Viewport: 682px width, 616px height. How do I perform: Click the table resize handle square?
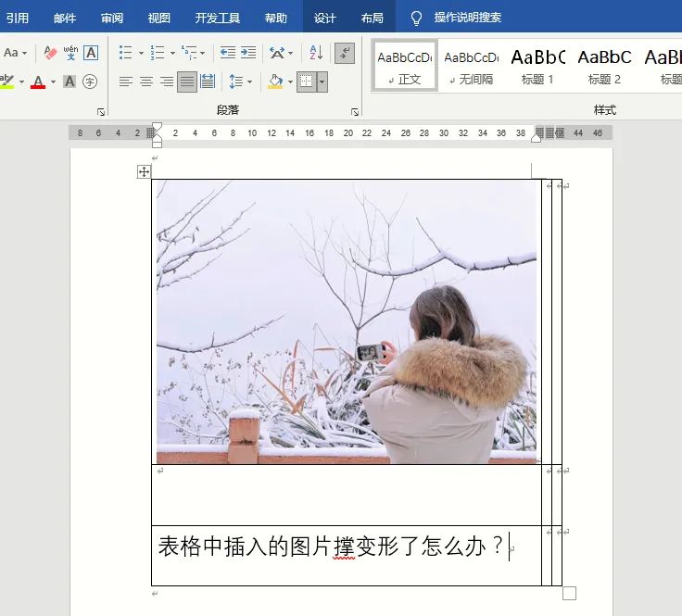click(x=569, y=593)
